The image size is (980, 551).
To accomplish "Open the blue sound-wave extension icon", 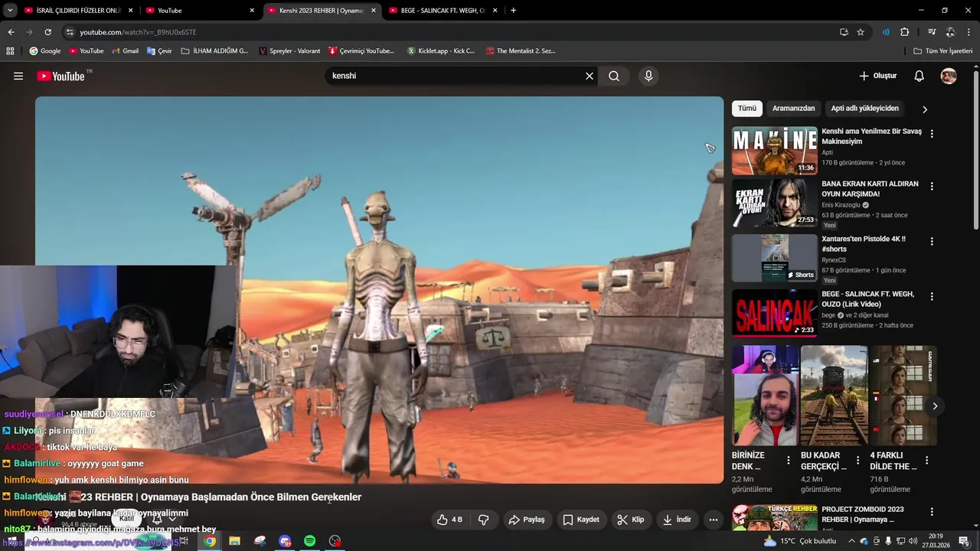I will point(886,32).
